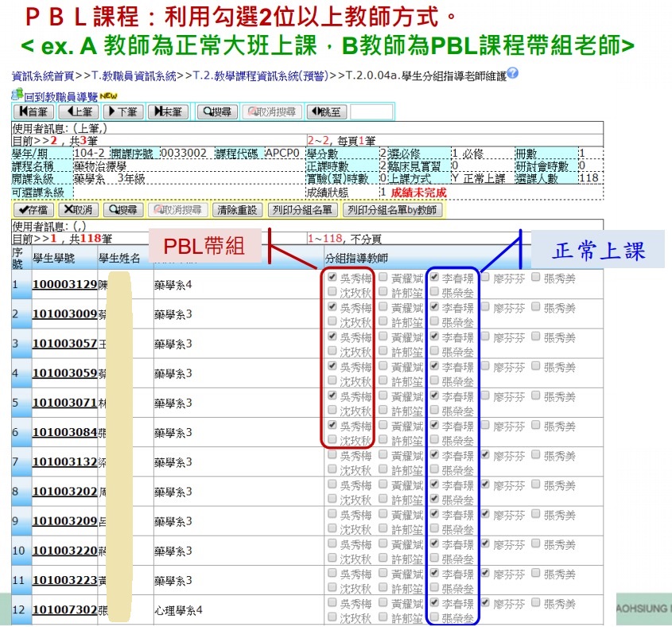Check 張秀美 for student 101003059
Screen dimensions: 672x627
tap(536, 366)
